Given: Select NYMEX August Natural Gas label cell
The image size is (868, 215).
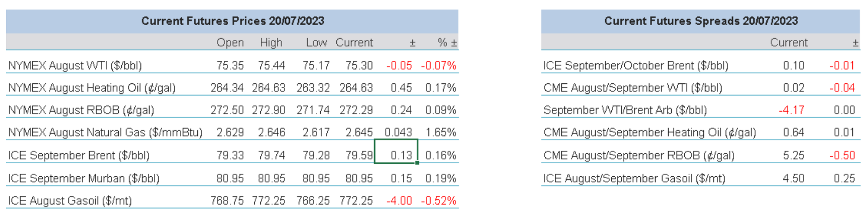Looking at the screenshot, I should tap(105, 133).
